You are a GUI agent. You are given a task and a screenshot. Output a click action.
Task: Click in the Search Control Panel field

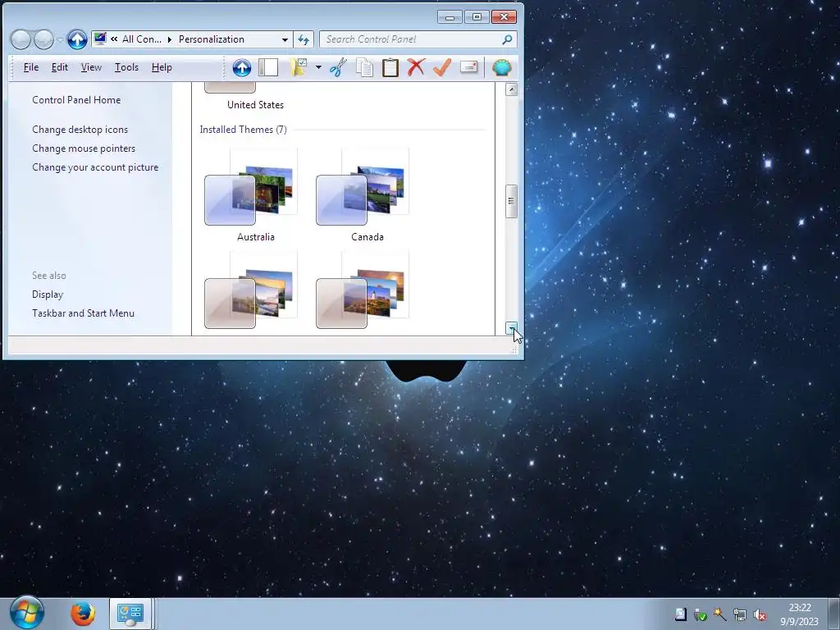(x=413, y=39)
